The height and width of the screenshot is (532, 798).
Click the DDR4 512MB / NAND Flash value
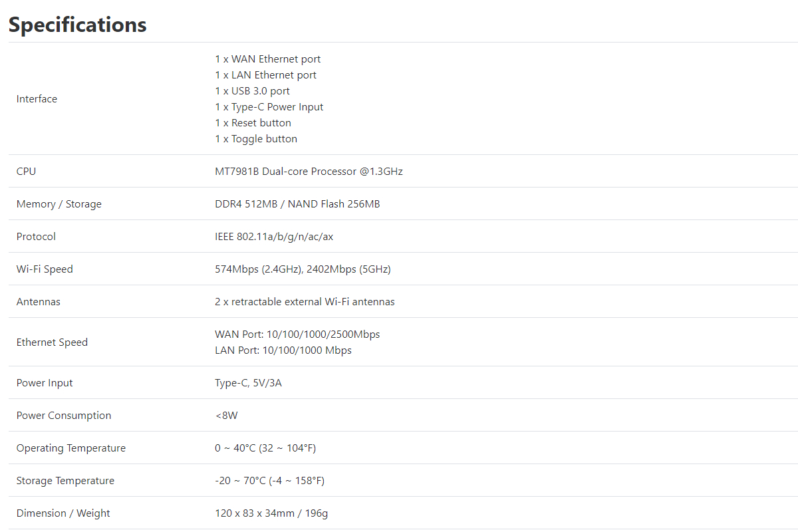[297, 204]
